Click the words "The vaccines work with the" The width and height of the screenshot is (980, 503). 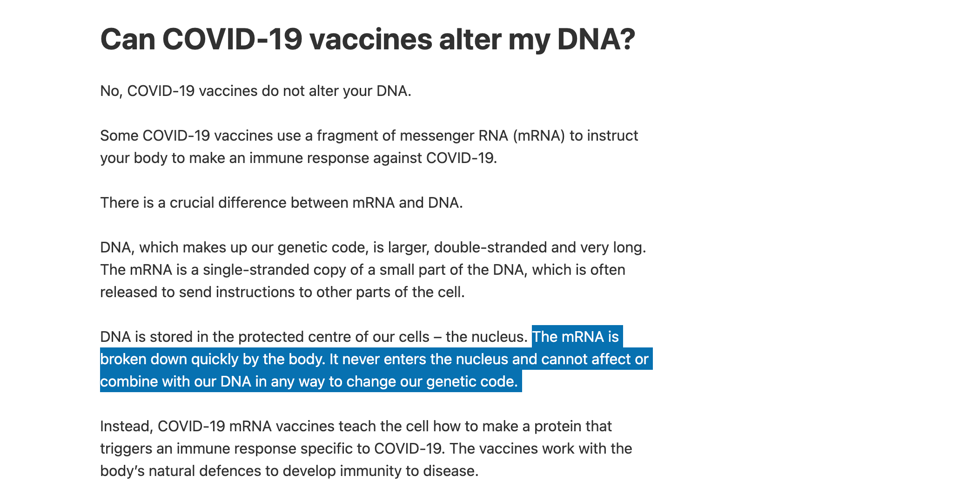click(541, 449)
